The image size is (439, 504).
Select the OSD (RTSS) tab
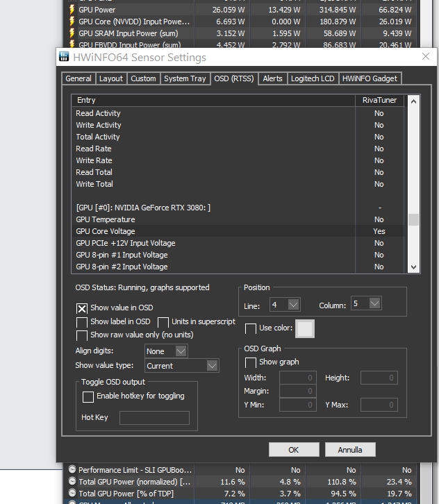pyautogui.click(x=234, y=78)
